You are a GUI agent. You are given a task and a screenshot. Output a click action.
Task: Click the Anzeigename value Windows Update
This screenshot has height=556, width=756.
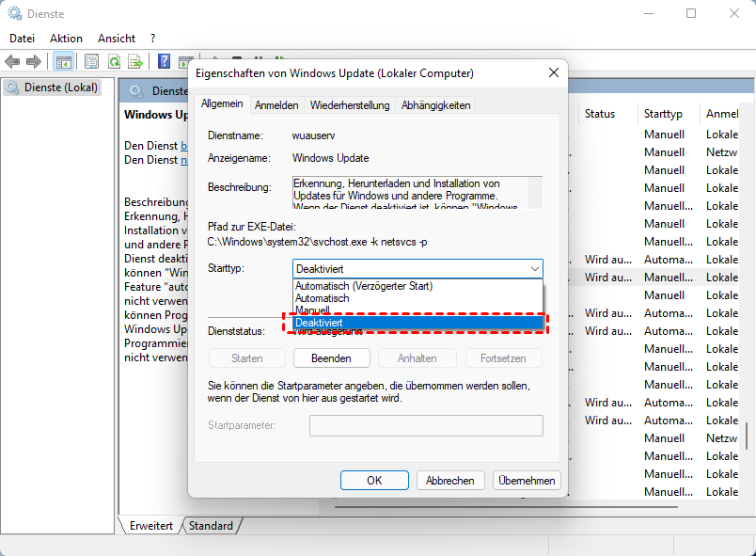[x=331, y=158]
